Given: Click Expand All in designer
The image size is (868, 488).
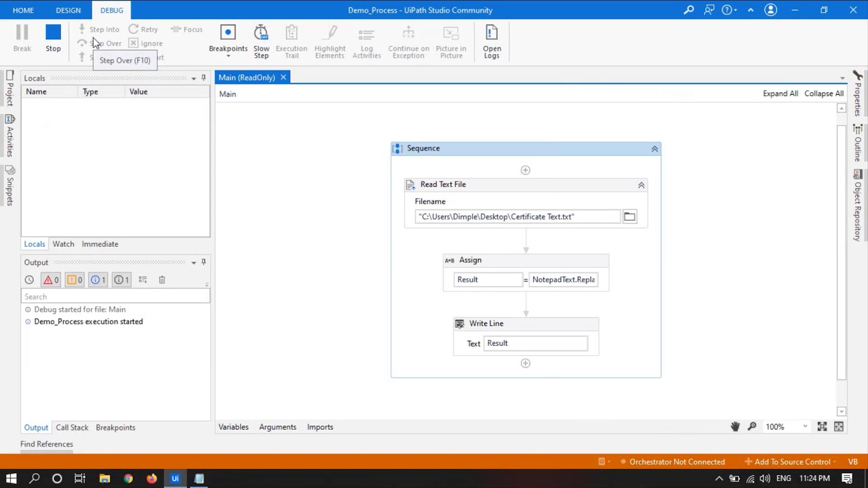Looking at the screenshot, I should click(x=781, y=94).
